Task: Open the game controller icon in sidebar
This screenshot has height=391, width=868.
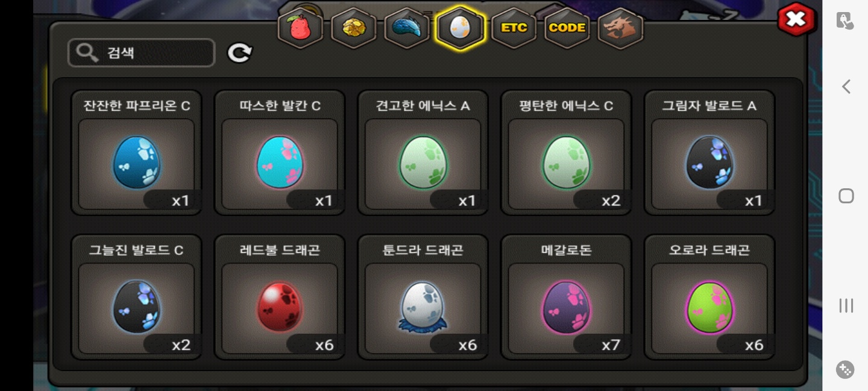Action: coord(846,369)
